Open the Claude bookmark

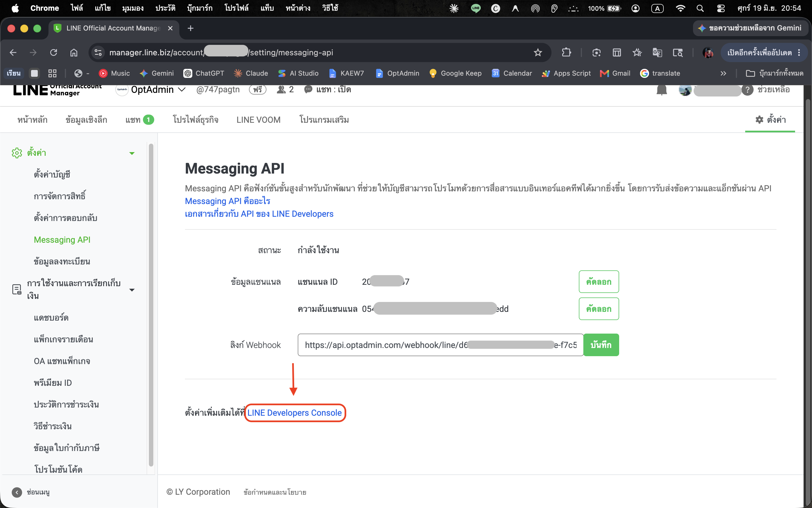click(251, 73)
